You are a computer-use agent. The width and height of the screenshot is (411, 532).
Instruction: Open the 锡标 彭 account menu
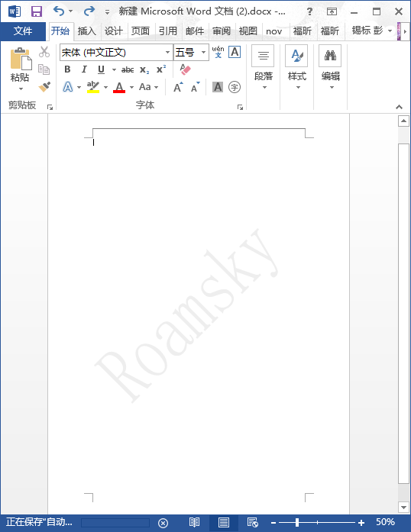click(x=371, y=31)
